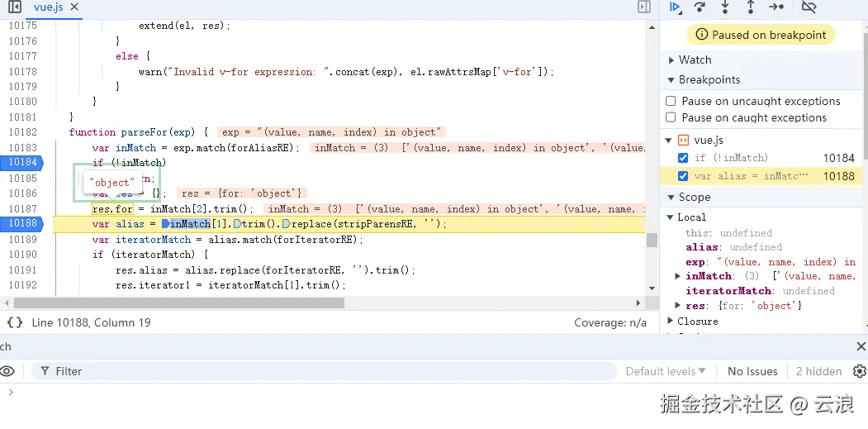Collapse the Scope section
Screen dimensions: 868x429
click(671, 198)
